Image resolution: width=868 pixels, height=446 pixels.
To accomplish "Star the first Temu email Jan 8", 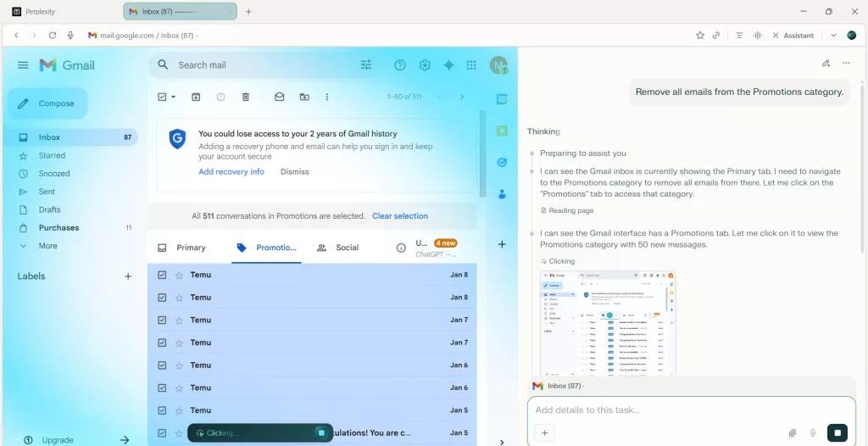I will pos(179,275).
